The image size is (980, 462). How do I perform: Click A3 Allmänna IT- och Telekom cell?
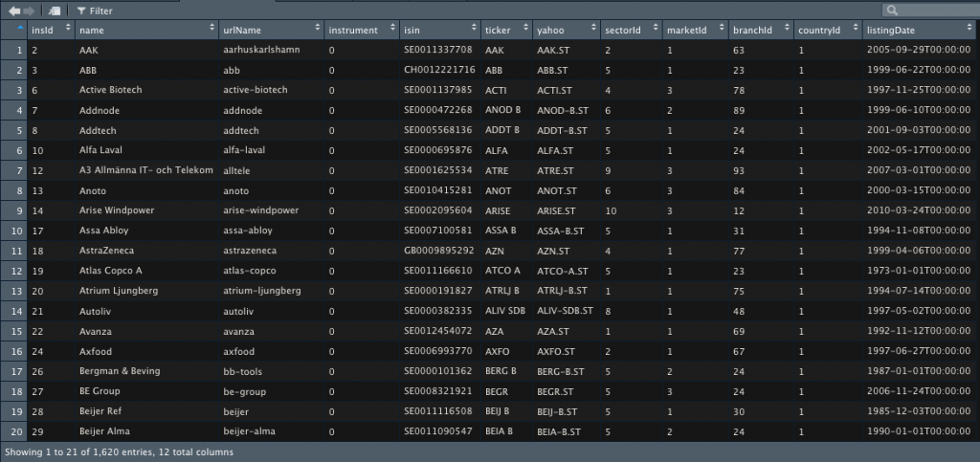click(x=146, y=170)
